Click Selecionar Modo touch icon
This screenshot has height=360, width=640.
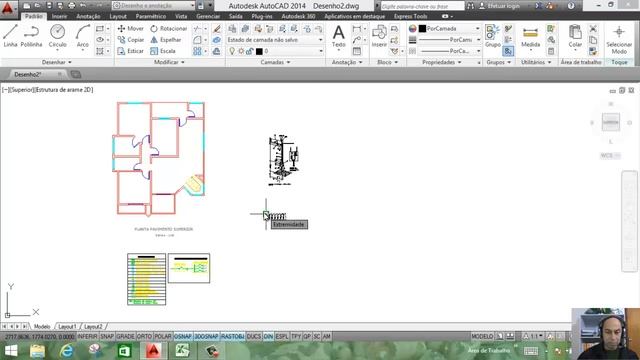619,40
